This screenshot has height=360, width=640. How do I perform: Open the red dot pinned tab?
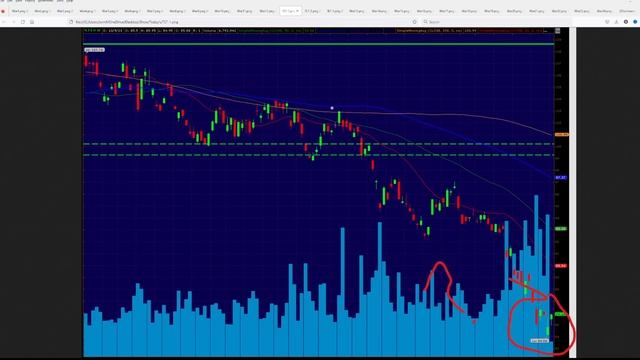click(x=3, y=11)
